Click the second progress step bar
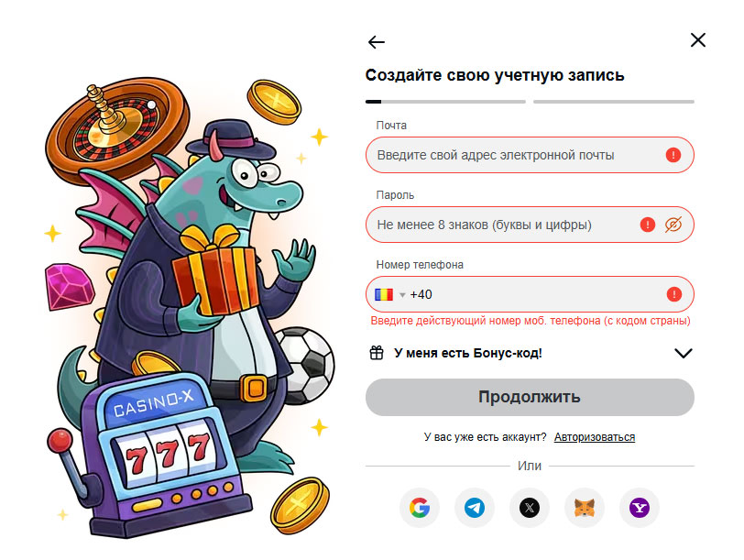Viewport: 744px width, 560px height. click(613, 101)
